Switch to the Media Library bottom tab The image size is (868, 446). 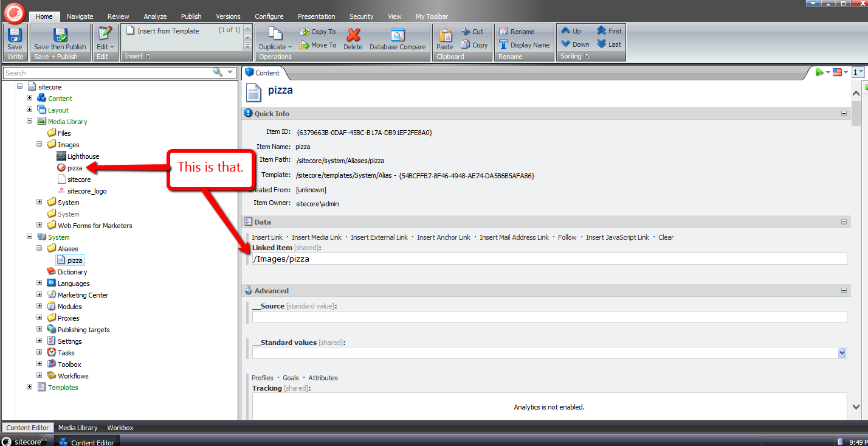[78, 428]
